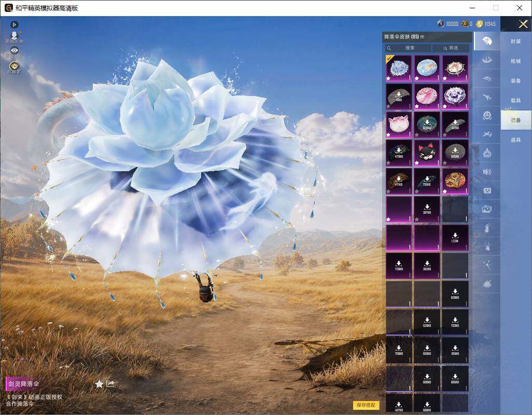Switch to the 载具 tab
The image size is (532, 415).
(516, 101)
